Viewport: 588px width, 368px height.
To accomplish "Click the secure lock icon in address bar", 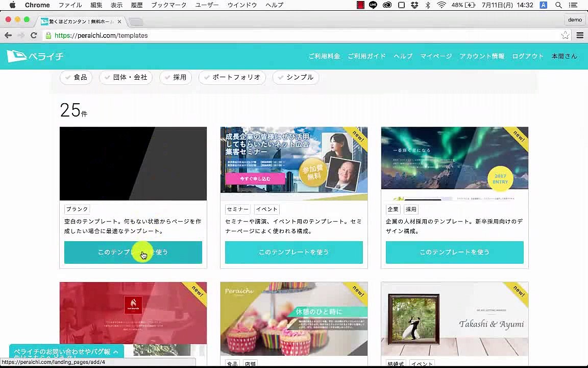I will tap(48, 35).
